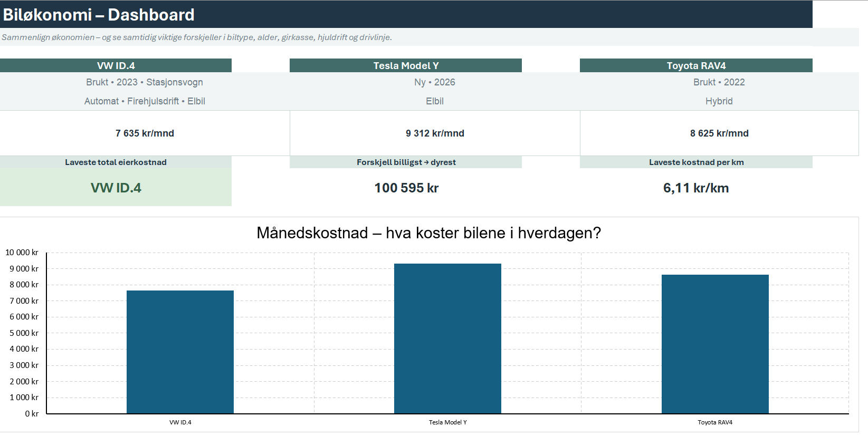This screenshot has width=868, height=436.
Task: Select the 'VW ID.4' car card header
Action: [x=116, y=65]
